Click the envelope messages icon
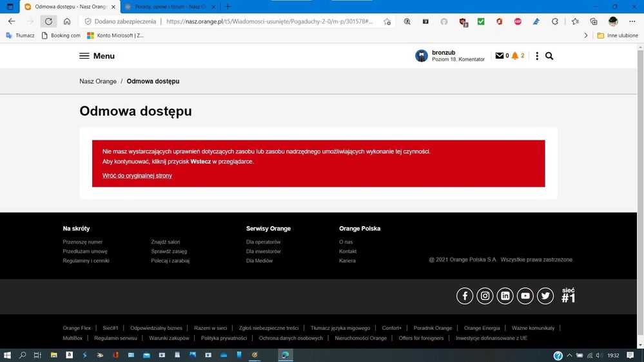 [499, 56]
